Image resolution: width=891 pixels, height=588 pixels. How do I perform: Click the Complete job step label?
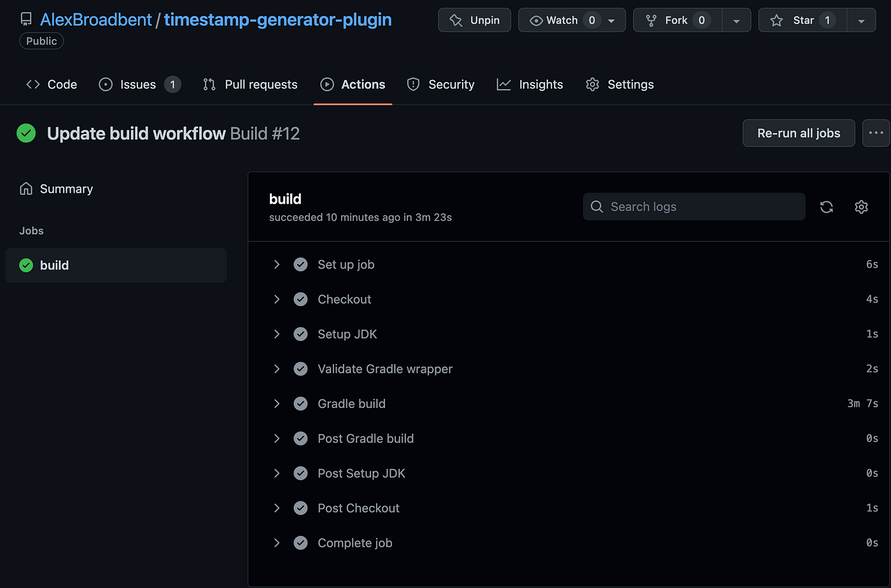(355, 543)
